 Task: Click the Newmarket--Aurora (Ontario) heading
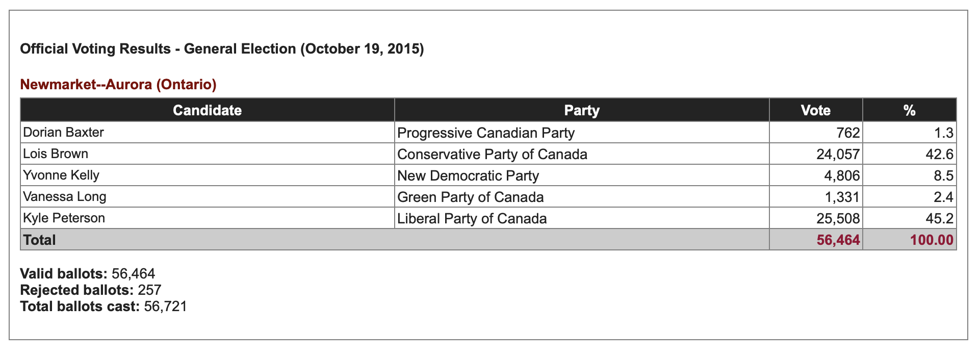pyautogui.click(x=118, y=84)
